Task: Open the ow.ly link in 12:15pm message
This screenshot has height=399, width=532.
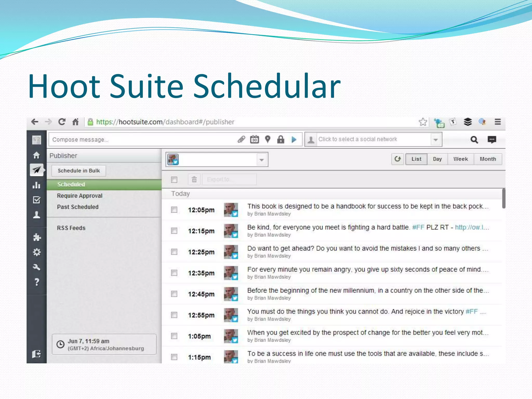Action: click(472, 227)
